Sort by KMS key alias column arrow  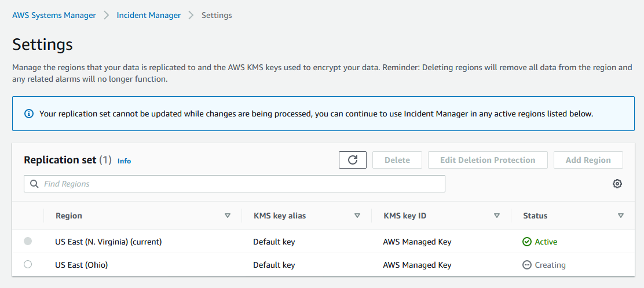click(x=357, y=216)
